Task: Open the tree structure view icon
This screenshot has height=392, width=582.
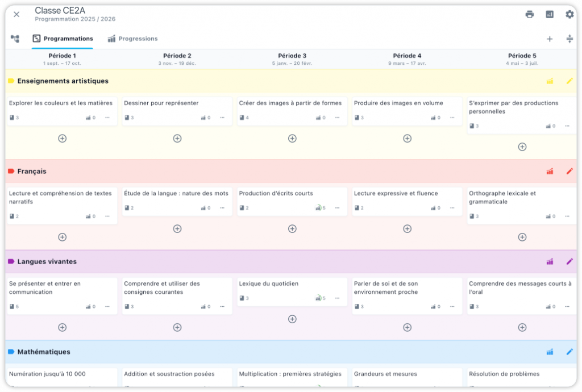Action: point(15,39)
